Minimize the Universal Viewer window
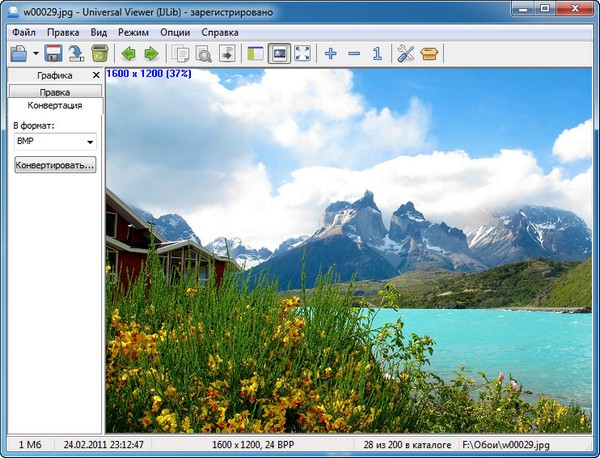The width and height of the screenshot is (600, 458). [x=523, y=8]
